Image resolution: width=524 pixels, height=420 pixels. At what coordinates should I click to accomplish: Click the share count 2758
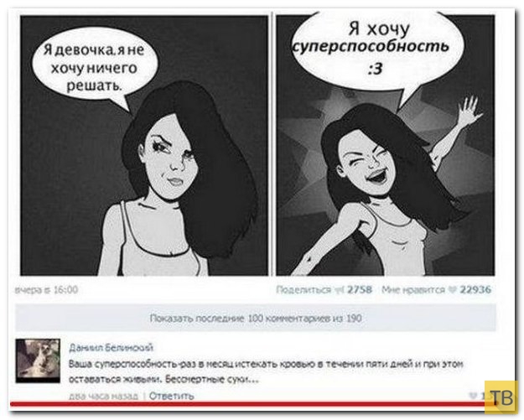tap(359, 290)
